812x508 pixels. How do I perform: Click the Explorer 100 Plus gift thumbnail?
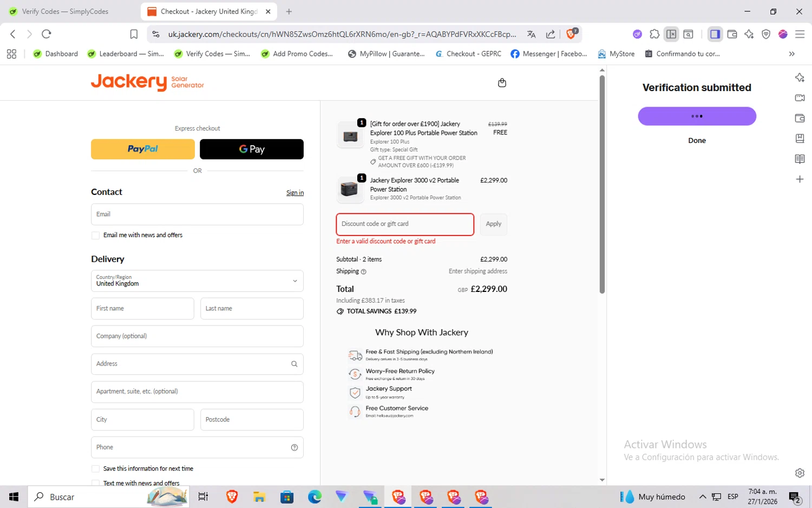click(x=350, y=135)
